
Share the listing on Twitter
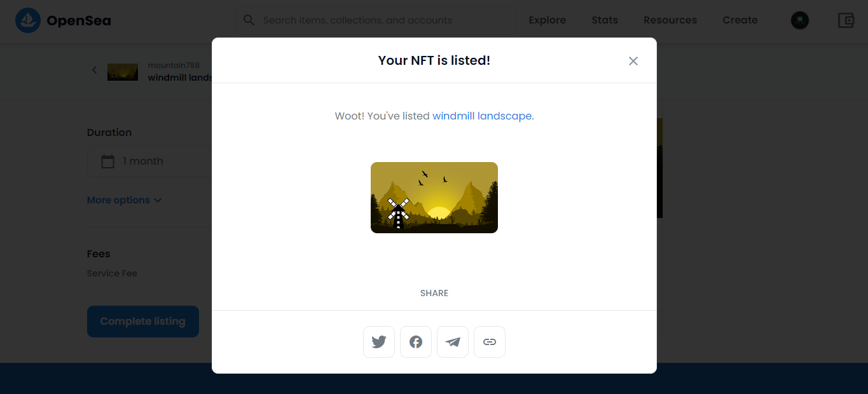pyautogui.click(x=379, y=342)
